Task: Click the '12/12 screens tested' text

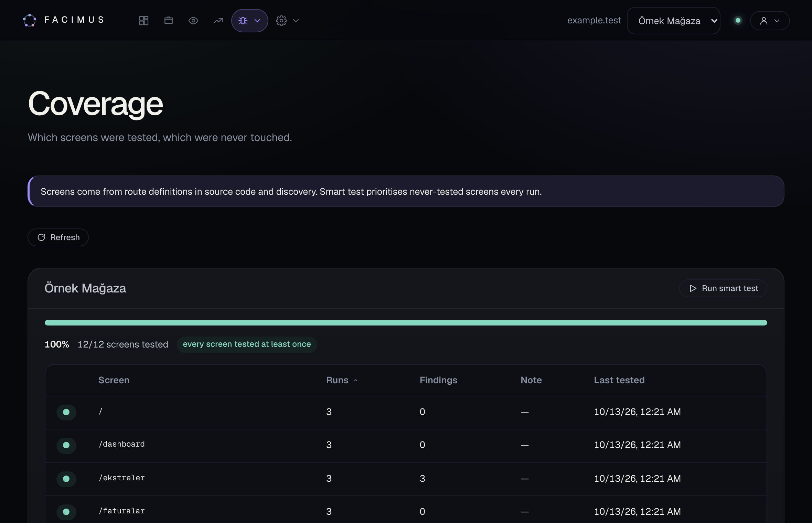Action: 123,344
